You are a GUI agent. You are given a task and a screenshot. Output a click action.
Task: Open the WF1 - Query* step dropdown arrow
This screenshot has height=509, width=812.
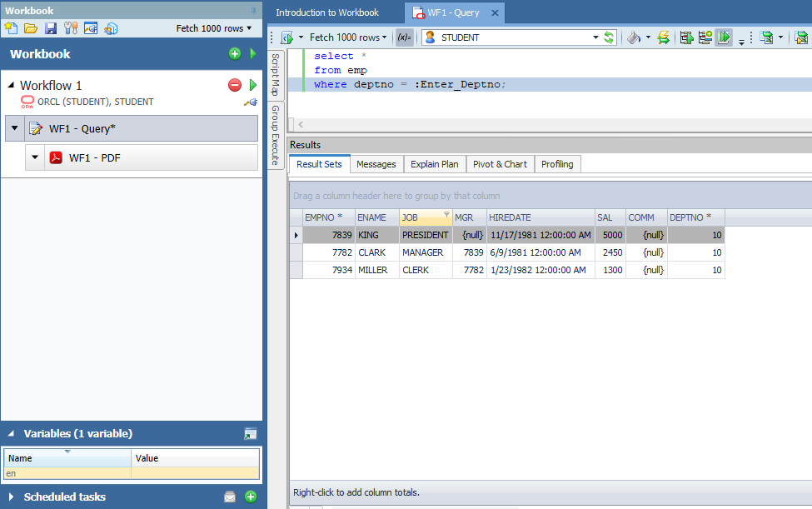click(x=14, y=128)
